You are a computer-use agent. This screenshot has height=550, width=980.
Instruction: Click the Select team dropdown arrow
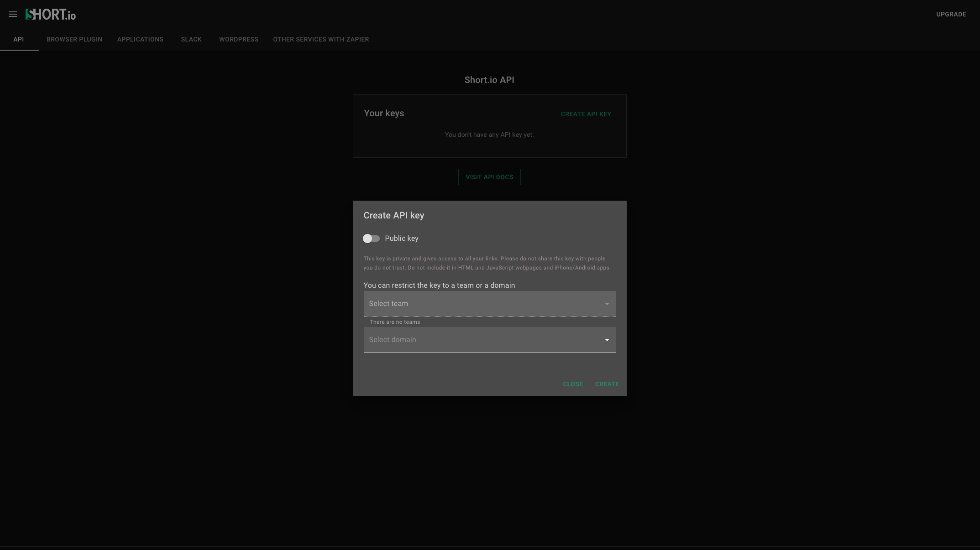tap(607, 303)
